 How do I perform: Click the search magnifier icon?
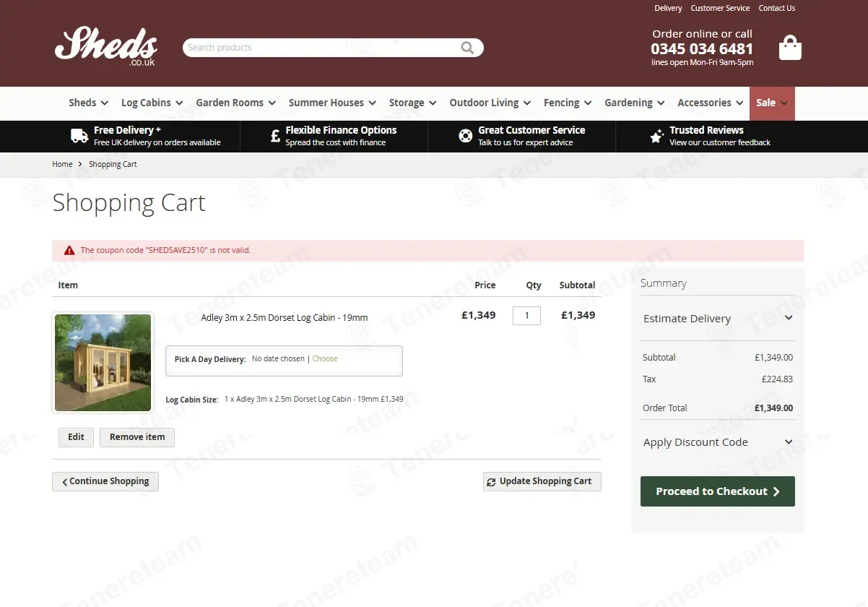467,48
